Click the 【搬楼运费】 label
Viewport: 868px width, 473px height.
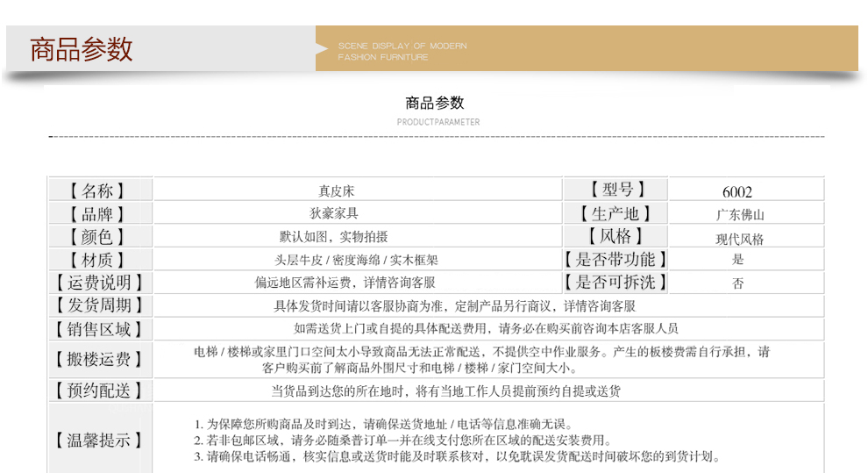point(98,360)
